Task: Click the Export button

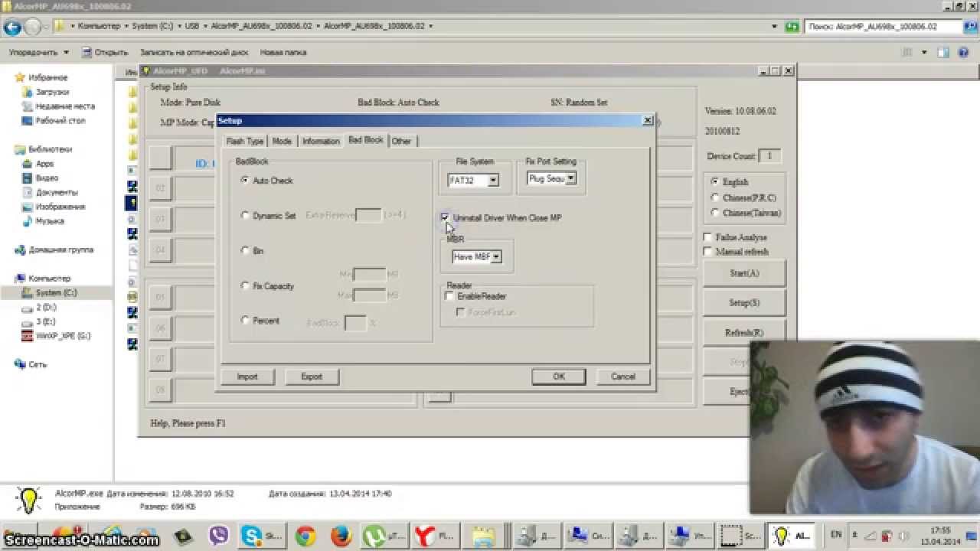Action: [x=312, y=377]
